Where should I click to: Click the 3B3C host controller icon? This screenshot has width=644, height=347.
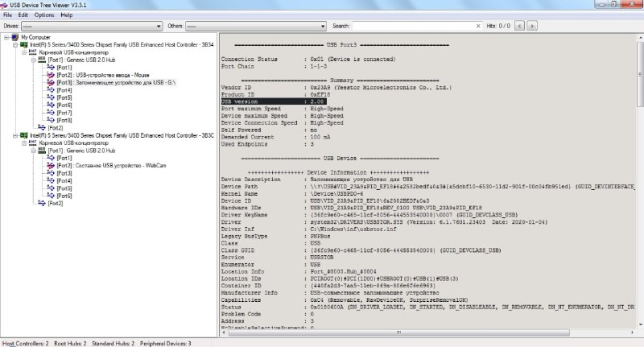tap(24, 135)
